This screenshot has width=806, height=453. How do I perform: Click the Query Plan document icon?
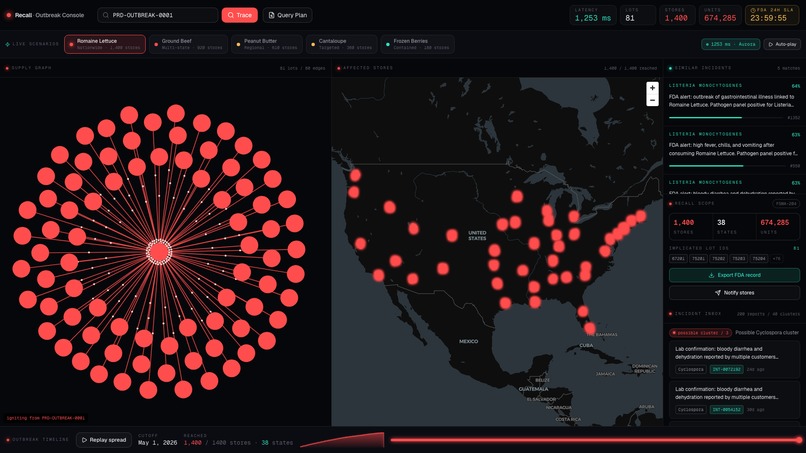pos(271,15)
